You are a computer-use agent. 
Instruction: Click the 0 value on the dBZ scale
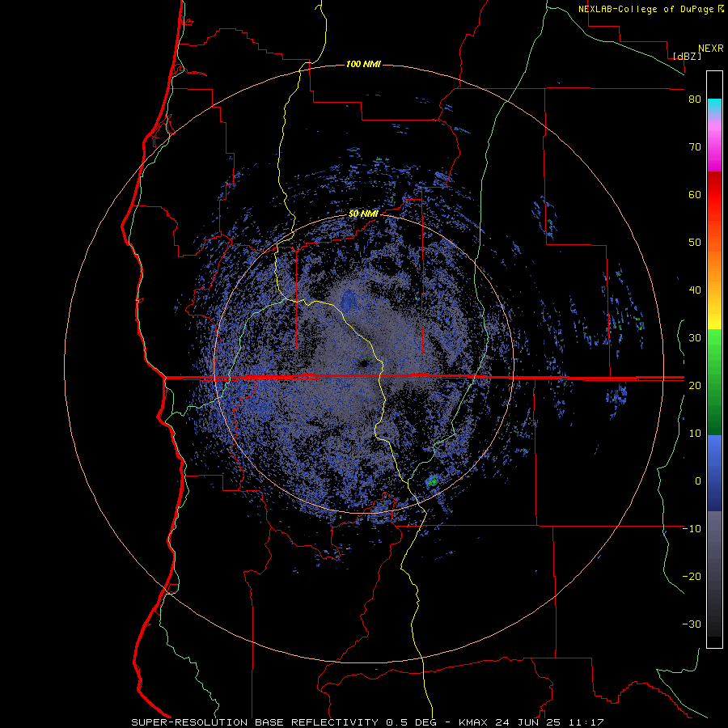pos(698,481)
